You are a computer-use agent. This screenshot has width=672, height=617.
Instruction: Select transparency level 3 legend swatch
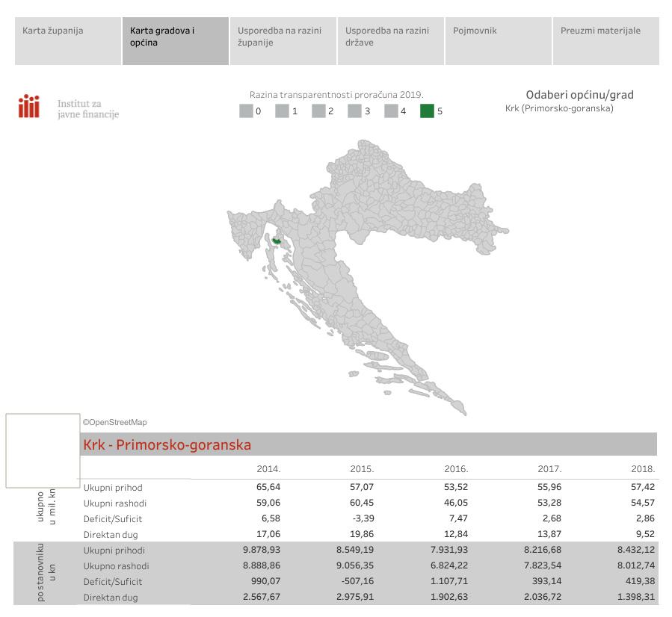pos(354,111)
